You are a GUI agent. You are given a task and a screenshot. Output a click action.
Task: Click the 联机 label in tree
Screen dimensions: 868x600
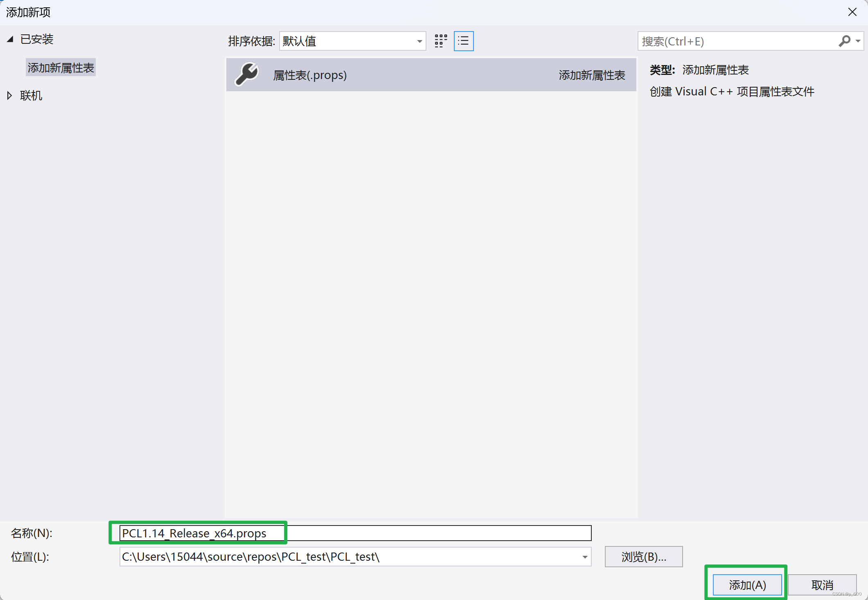coord(31,95)
